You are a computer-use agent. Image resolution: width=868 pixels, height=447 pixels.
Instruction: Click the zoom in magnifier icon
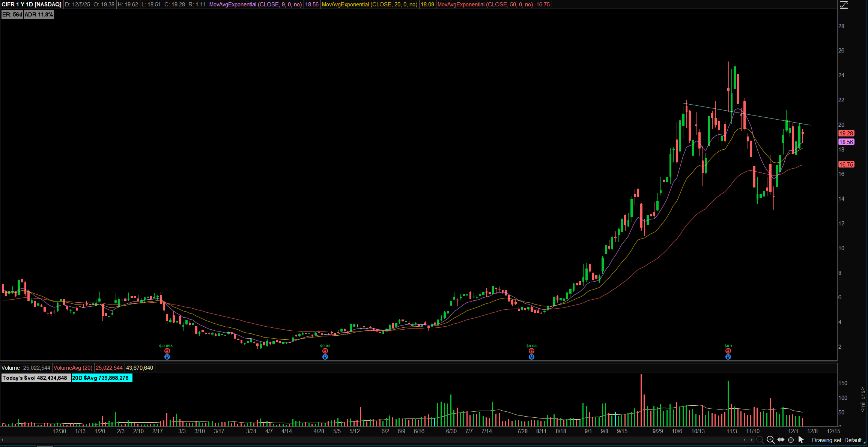click(x=770, y=440)
